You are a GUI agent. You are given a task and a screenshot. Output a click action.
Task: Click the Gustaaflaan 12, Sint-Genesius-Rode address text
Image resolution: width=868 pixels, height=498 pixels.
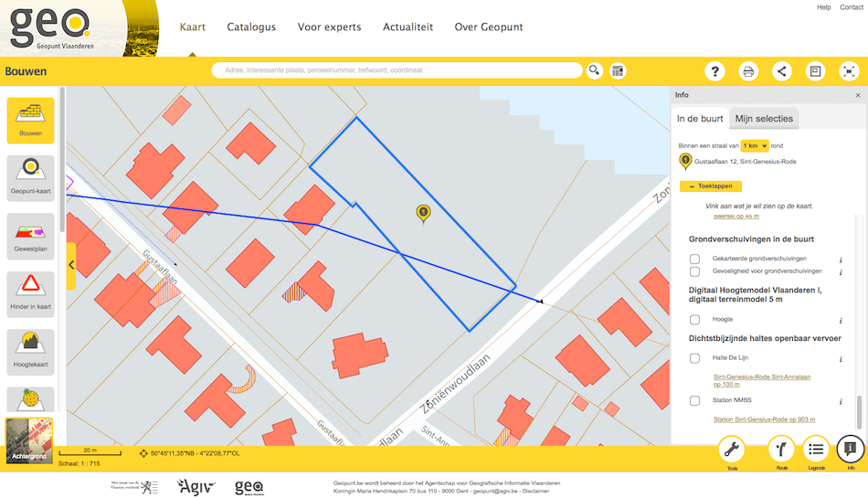tap(745, 162)
